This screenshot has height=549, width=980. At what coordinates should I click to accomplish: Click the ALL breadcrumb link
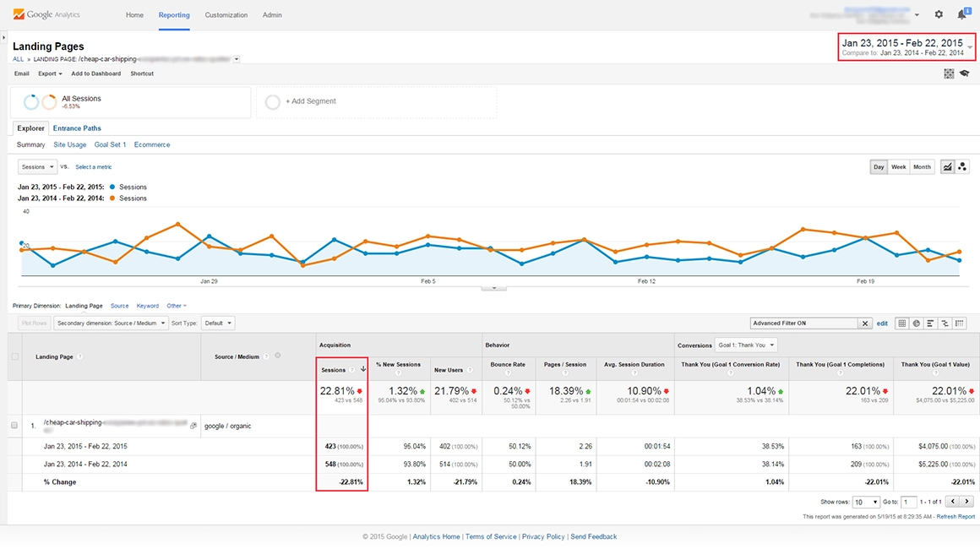pos(18,59)
